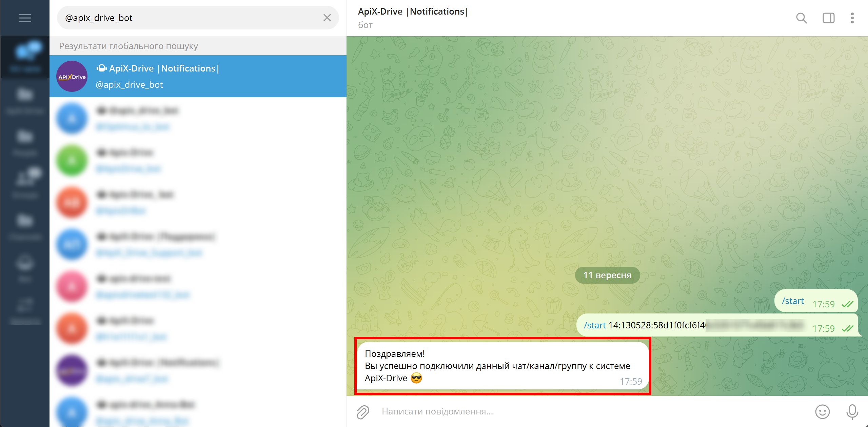Open the three-dot chat options menu
Screen dimensions: 868x427
pyautogui.click(x=852, y=18)
